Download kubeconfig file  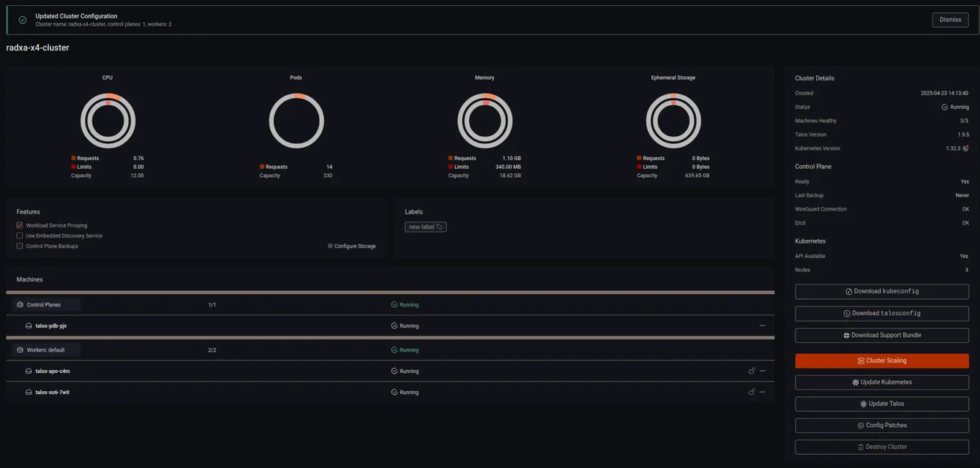[x=882, y=291]
